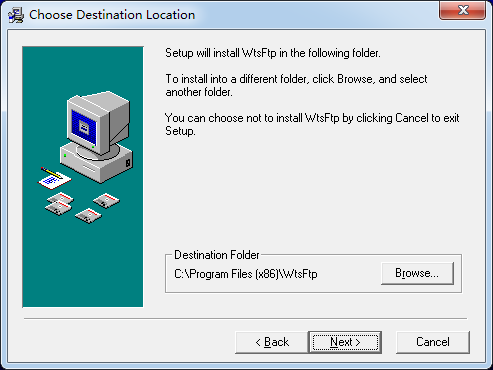Click the empty teal area below the floppy disks

(83, 267)
